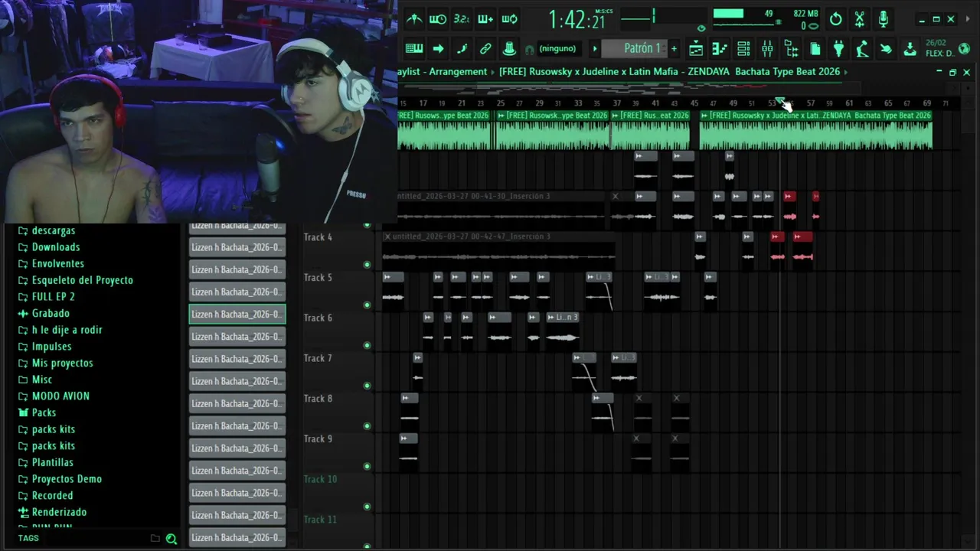
Task: Click the highlighted Lizzen h Bachata file
Action: click(237, 314)
